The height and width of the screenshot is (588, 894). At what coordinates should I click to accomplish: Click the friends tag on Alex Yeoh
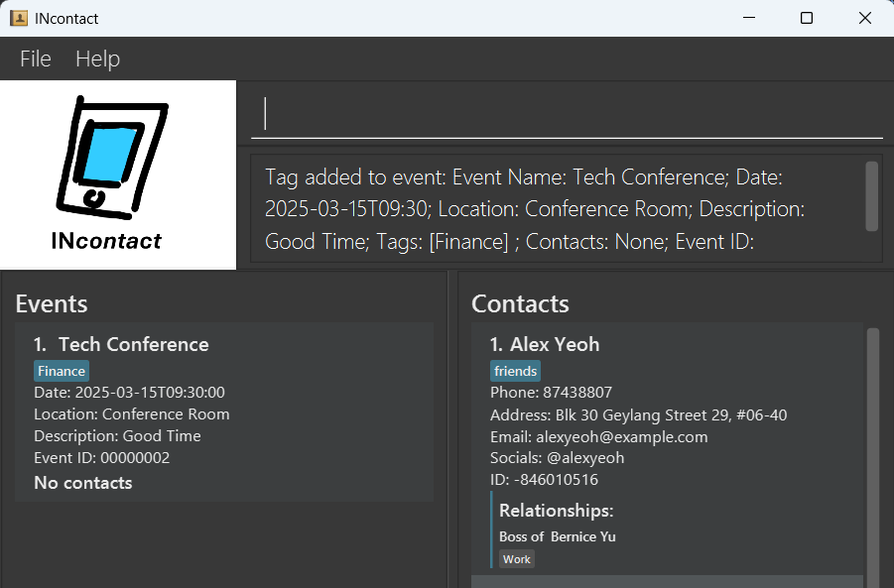(x=516, y=371)
